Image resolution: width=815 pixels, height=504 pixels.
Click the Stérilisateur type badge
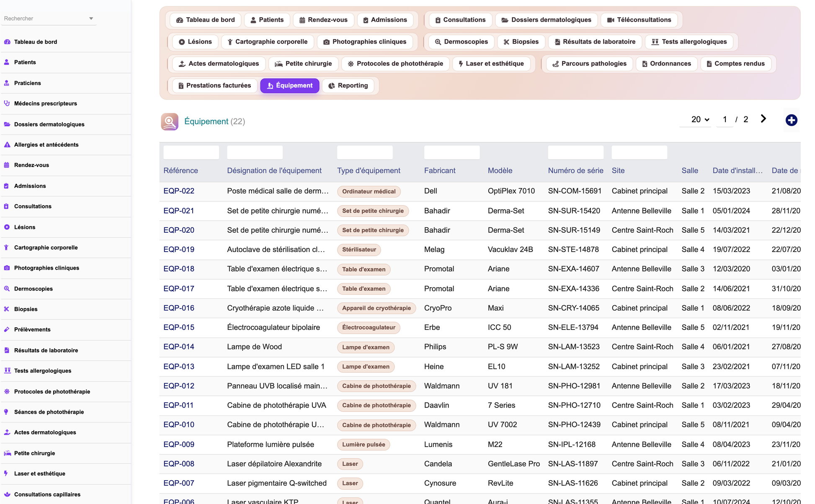(x=359, y=250)
